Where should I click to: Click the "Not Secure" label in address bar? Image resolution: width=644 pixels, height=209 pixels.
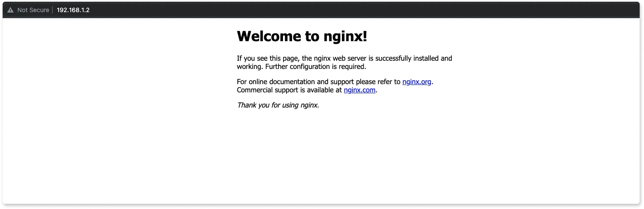click(x=33, y=10)
